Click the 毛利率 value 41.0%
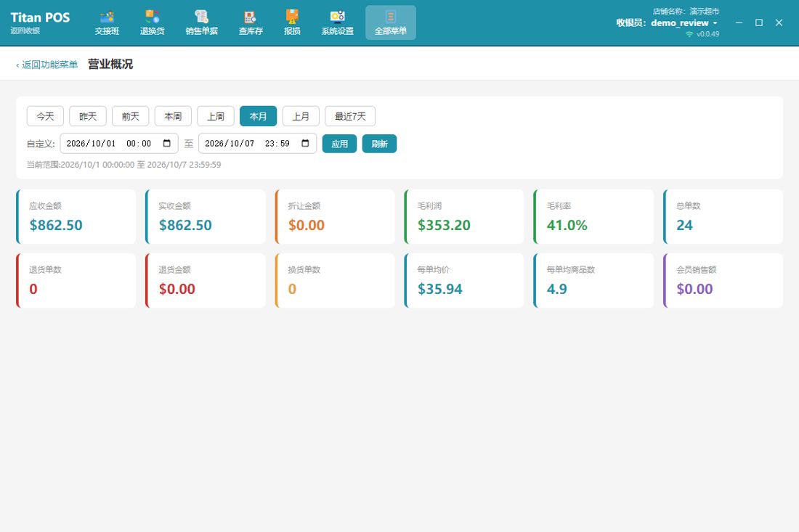Viewport: 799px width, 532px height. [x=567, y=225]
